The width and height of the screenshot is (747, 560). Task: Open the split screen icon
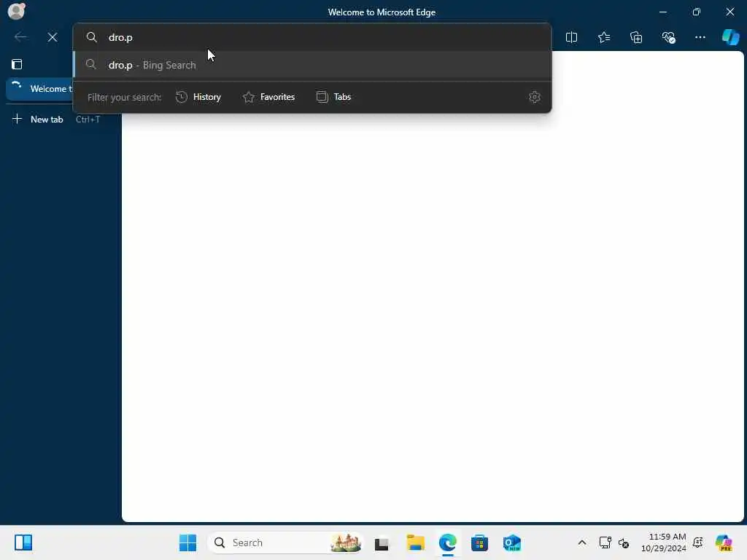click(x=571, y=37)
